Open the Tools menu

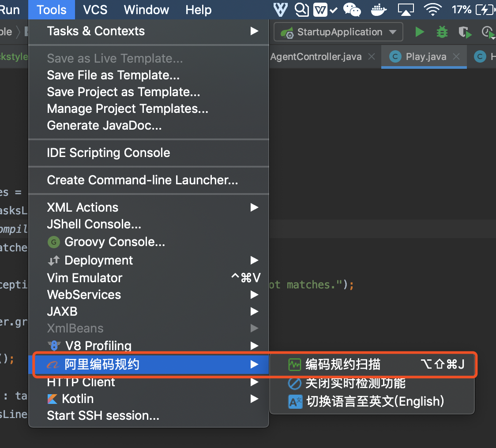click(52, 10)
